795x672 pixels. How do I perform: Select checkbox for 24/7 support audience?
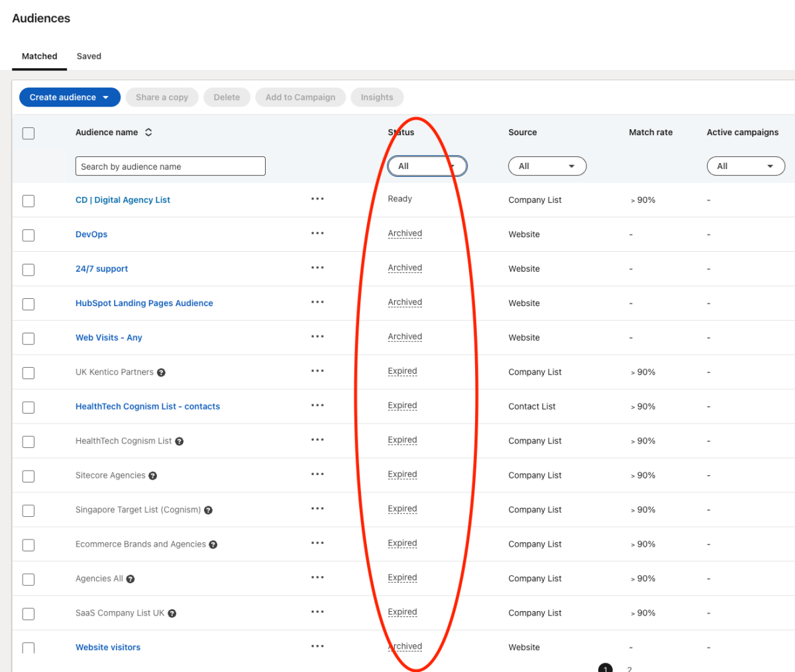[28, 270]
